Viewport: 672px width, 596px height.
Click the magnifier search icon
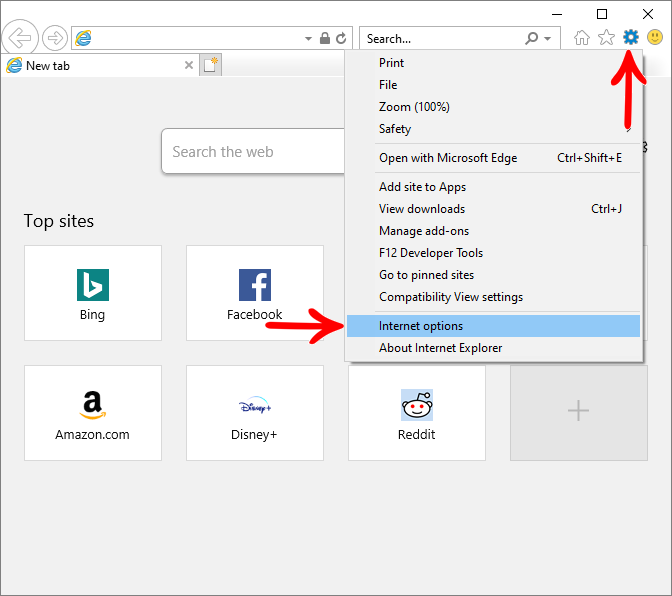click(x=531, y=38)
